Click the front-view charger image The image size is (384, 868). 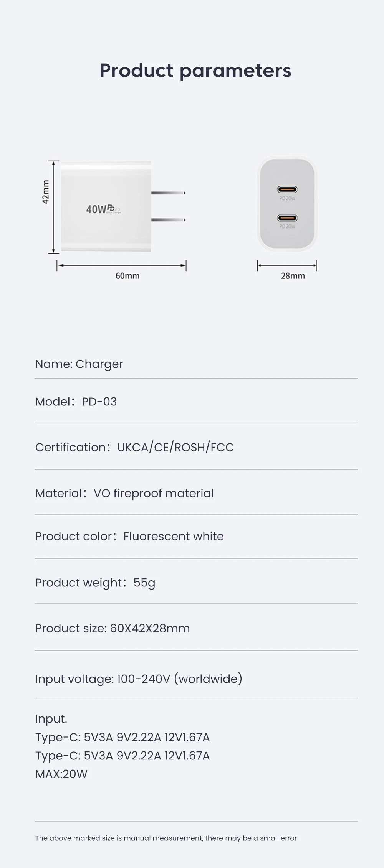click(x=287, y=203)
